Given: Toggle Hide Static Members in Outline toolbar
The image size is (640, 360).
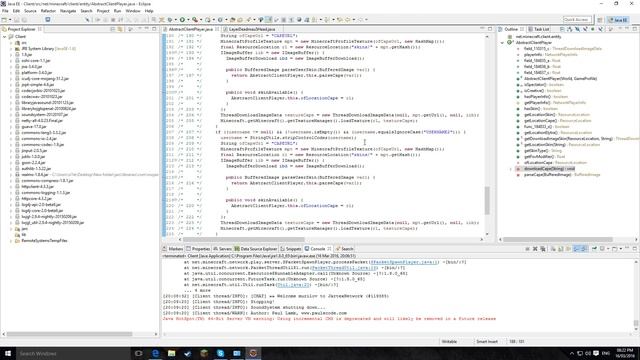Looking at the screenshot, I should [x=585, y=29].
